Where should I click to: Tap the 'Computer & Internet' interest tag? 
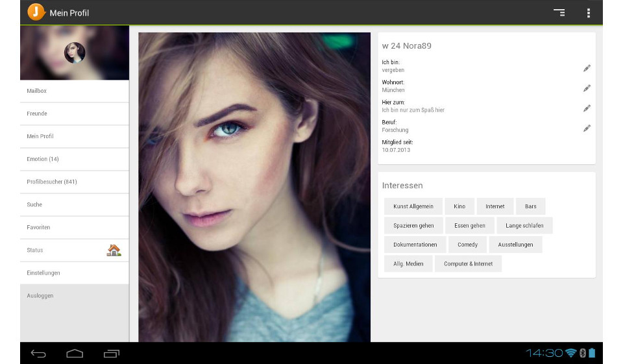click(x=468, y=264)
